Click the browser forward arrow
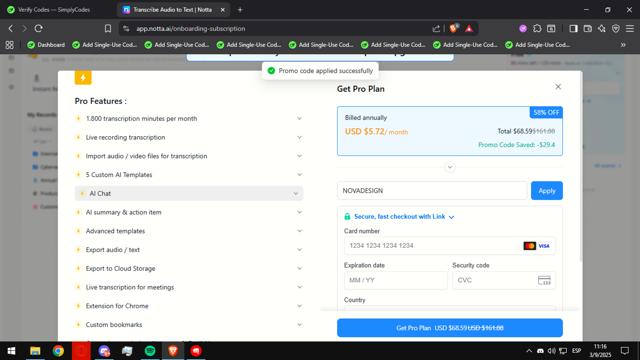The width and height of the screenshot is (640, 360). [24, 29]
